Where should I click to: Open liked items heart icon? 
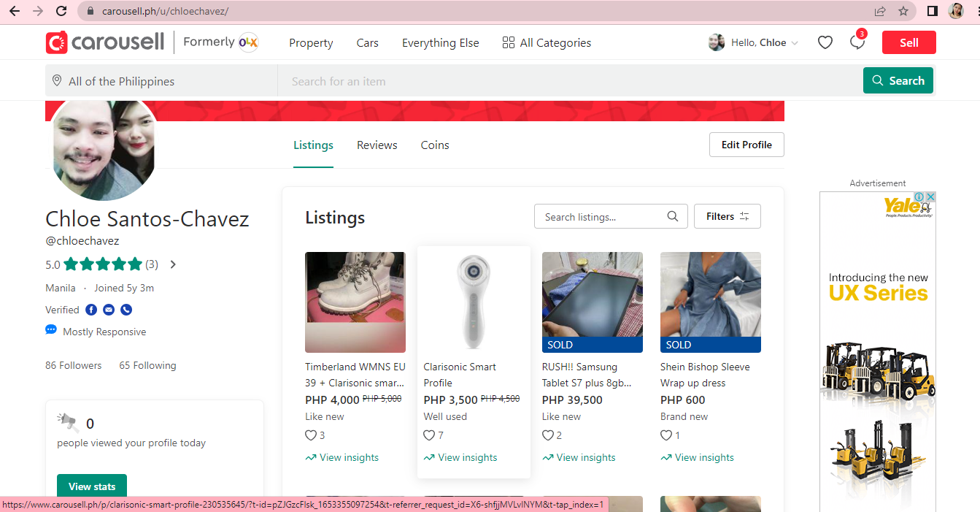click(825, 42)
